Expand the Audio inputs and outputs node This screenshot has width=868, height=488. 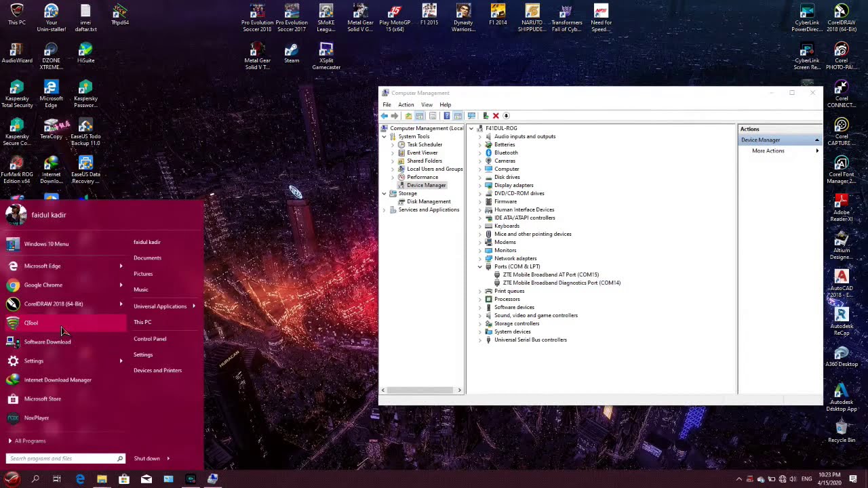479,136
